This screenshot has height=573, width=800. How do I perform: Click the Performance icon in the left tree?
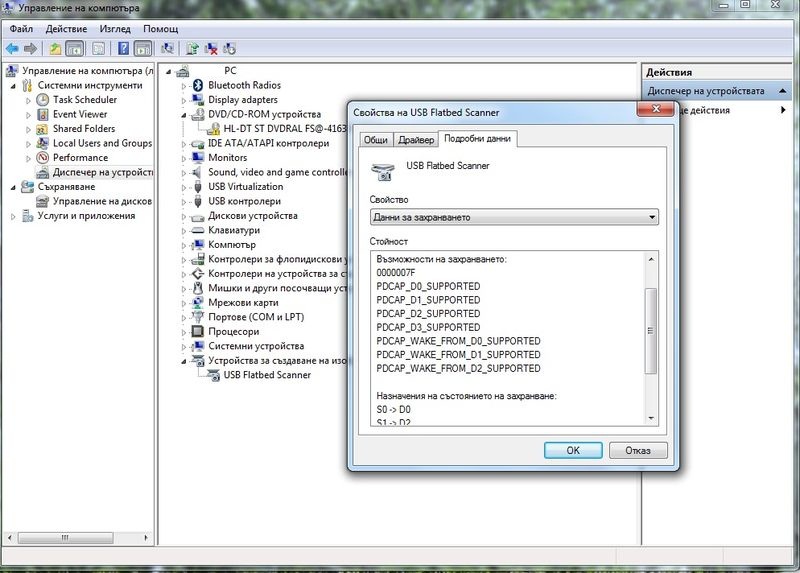(x=43, y=158)
